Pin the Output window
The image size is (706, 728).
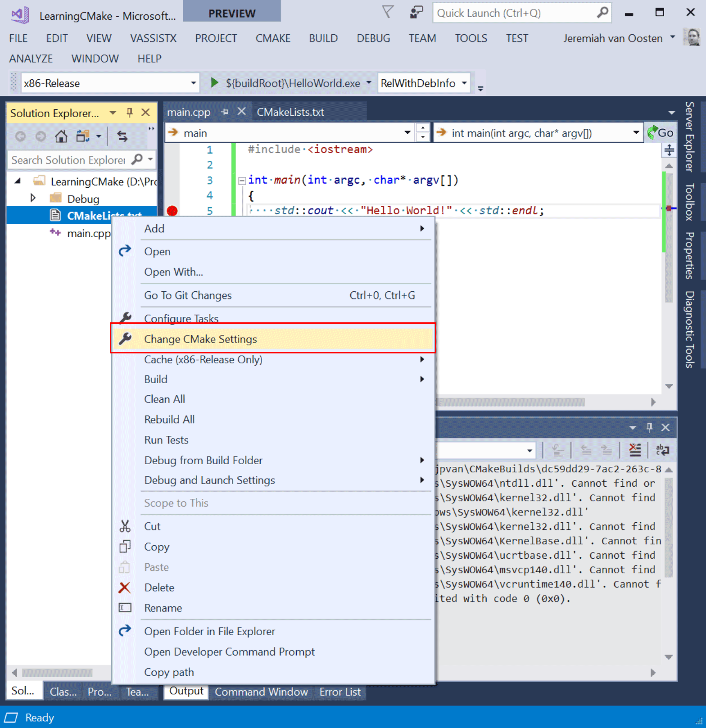649,427
